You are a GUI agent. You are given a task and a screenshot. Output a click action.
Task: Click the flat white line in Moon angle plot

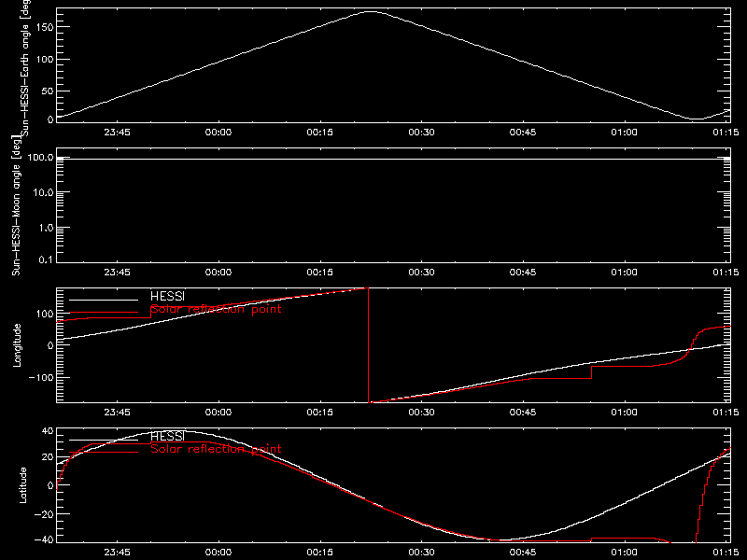393,159
